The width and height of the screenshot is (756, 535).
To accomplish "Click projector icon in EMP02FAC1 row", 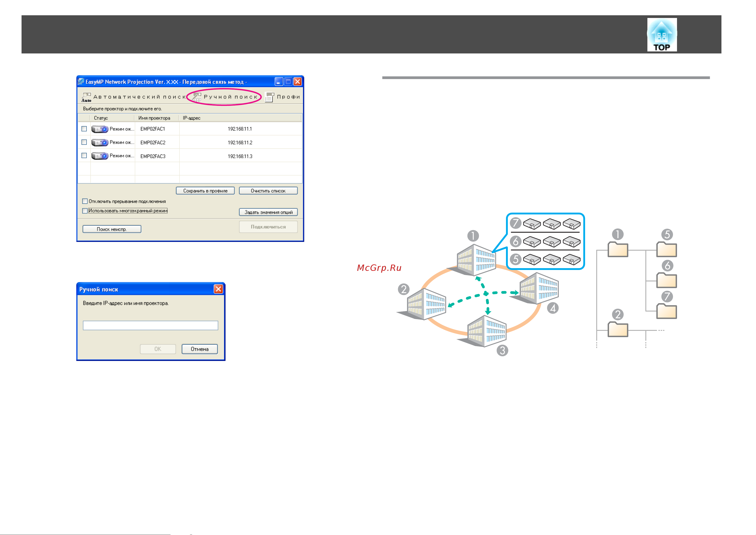I will (100, 129).
